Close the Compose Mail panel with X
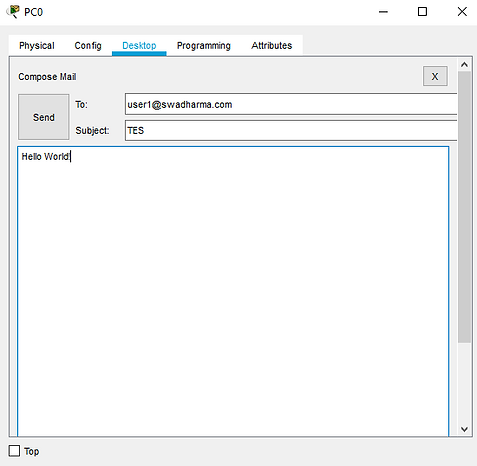This screenshot has height=466, width=477. pos(435,76)
